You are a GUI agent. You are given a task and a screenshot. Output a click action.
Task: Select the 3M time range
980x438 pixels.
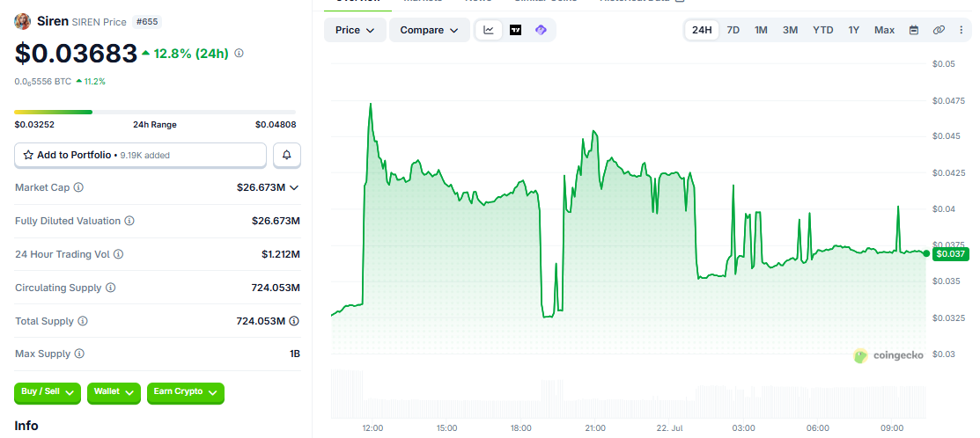coord(790,30)
